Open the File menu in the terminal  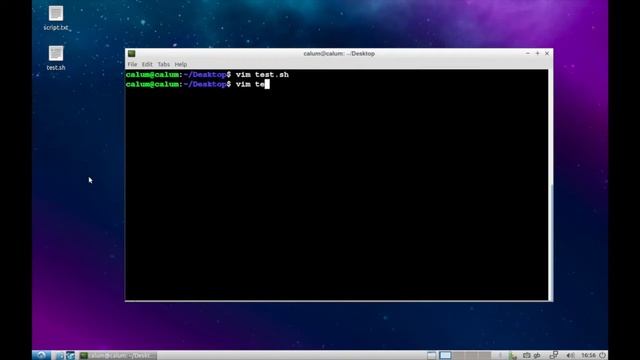(132, 64)
